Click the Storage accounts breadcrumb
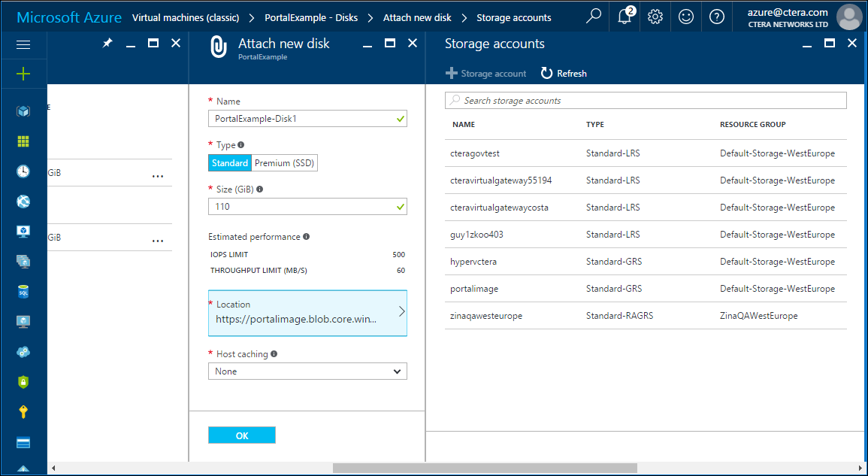The image size is (868, 476). pos(514,18)
